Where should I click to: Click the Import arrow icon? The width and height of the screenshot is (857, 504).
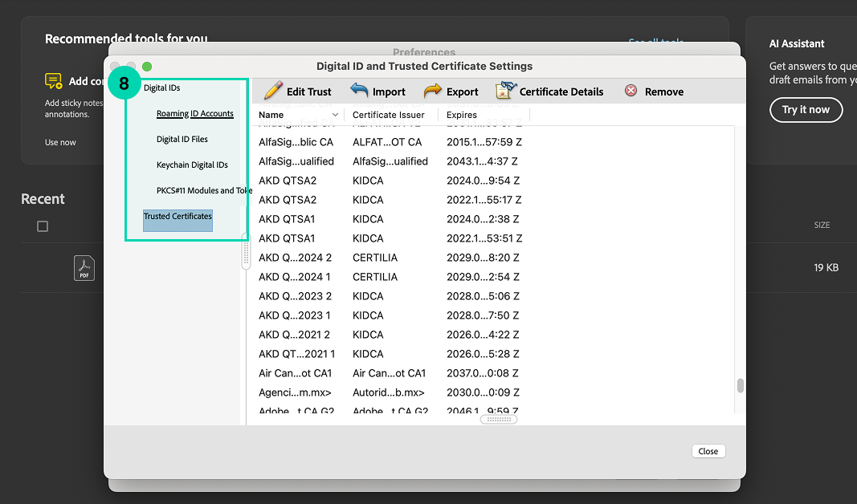point(359,91)
